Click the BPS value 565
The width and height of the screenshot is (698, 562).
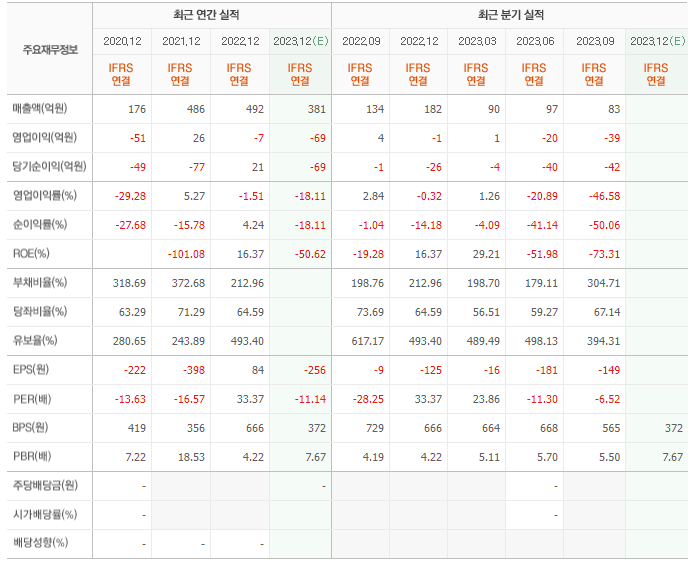point(611,428)
